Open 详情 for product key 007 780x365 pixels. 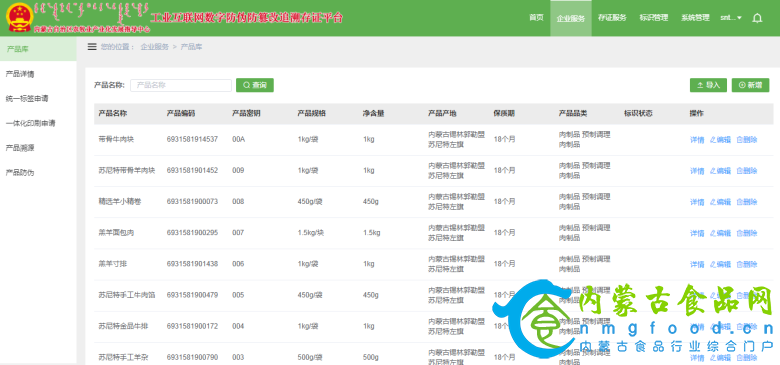697,233
